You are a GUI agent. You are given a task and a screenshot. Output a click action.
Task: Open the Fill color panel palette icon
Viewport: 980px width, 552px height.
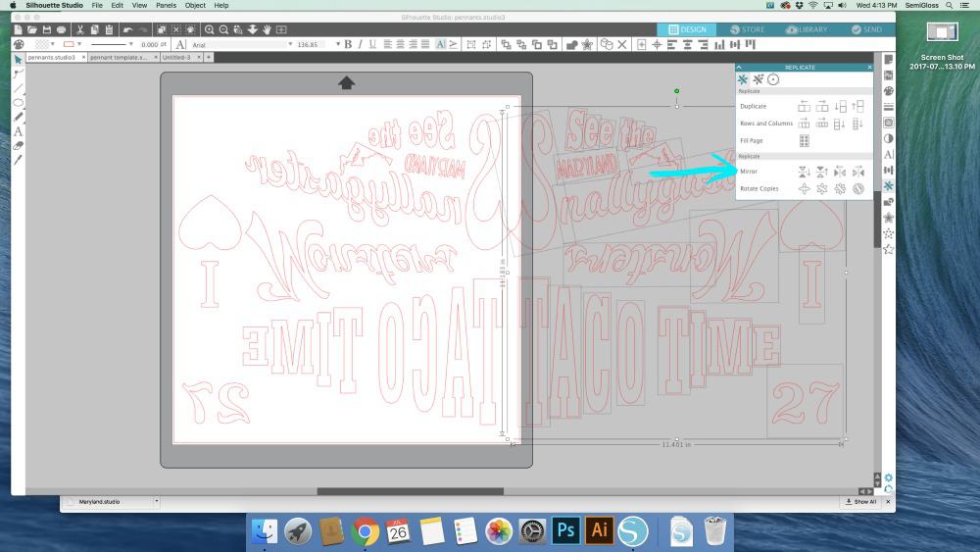(888, 90)
